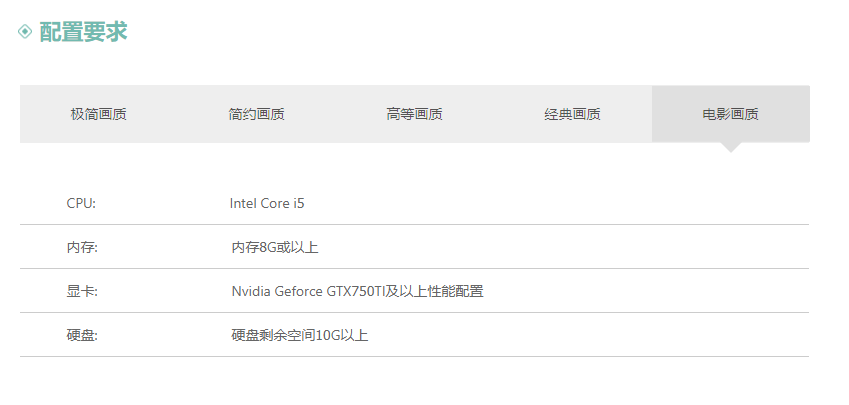The image size is (849, 405).
Task: Click the active 电影画质 tab
Action: tap(730, 114)
